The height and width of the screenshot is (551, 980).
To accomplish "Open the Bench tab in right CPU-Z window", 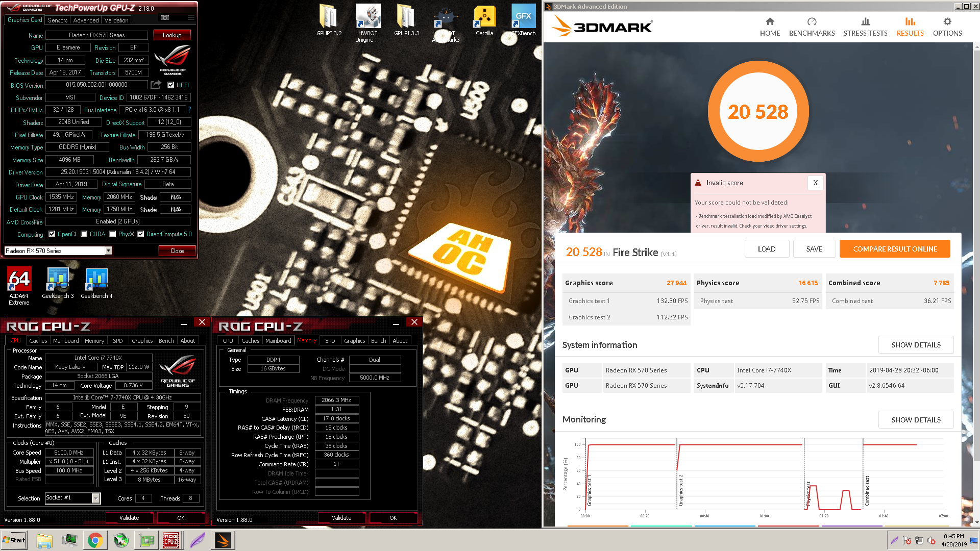I will coord(378,341).
